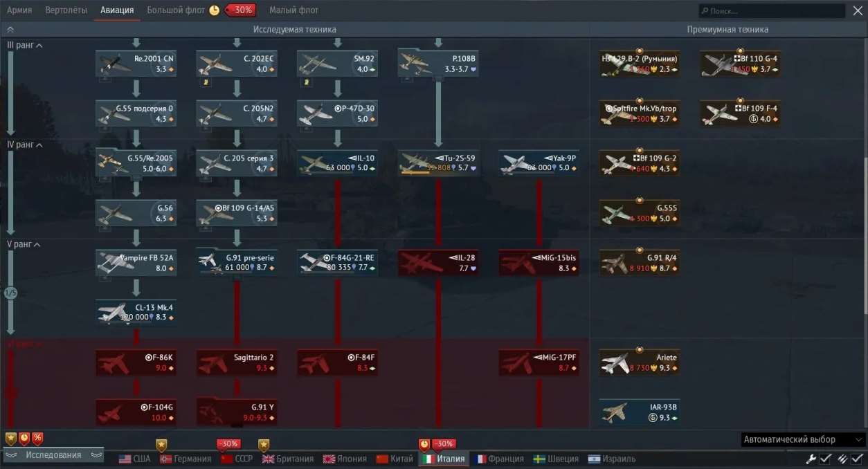868x469 pixels.
Task: Select the locked F-84F aircraft
Action: (x=338, y=362)
